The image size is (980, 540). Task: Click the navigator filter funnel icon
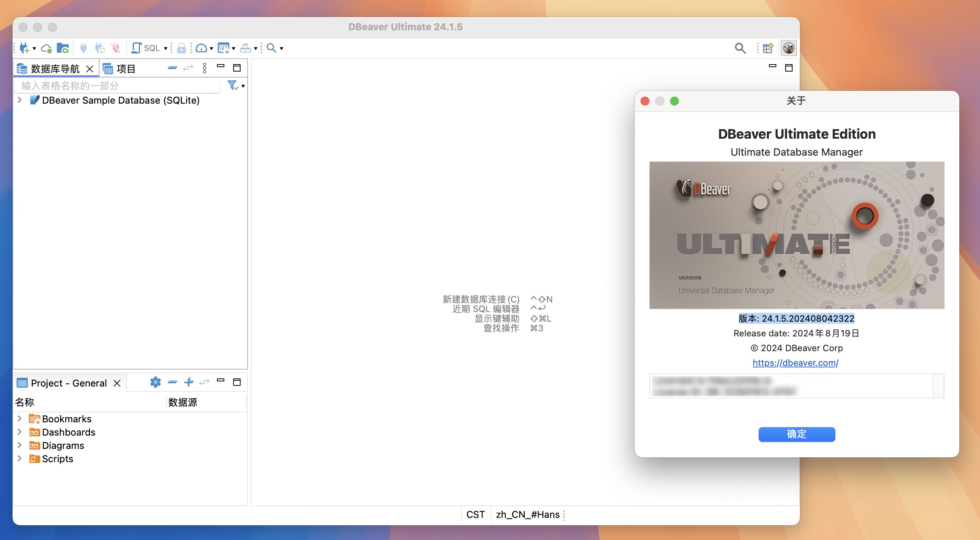coord(232,85)
